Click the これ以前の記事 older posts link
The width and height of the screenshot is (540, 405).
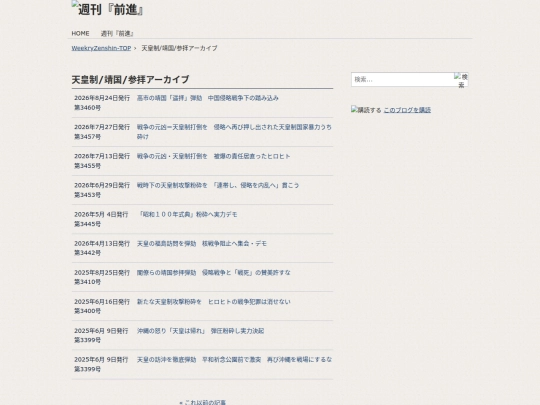[202, 402]
